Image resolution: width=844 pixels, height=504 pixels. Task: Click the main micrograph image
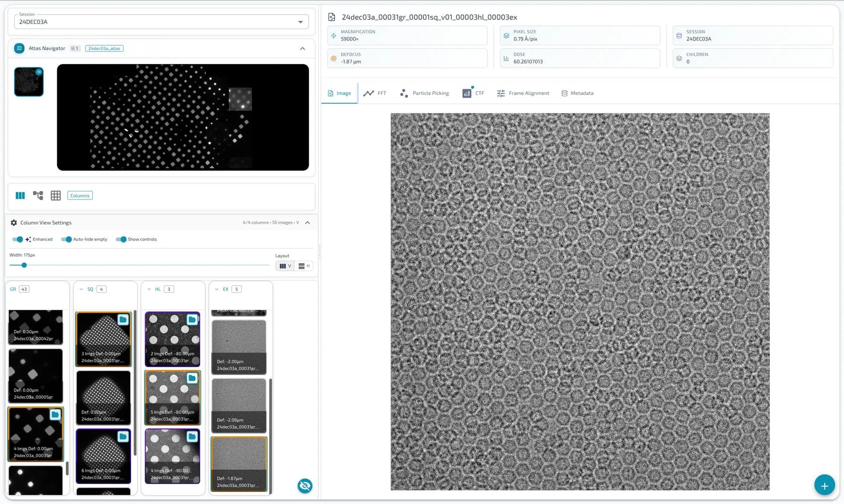click(580, 301)
